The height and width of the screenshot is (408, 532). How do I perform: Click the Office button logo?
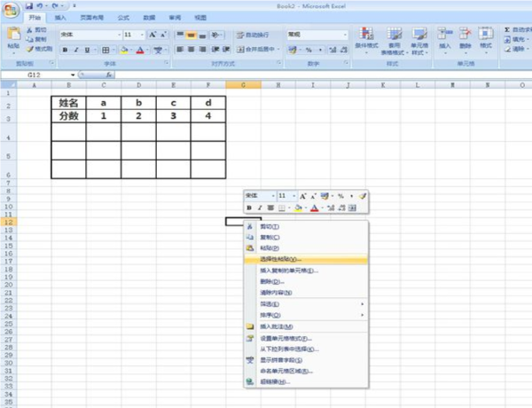coord(12,10)
